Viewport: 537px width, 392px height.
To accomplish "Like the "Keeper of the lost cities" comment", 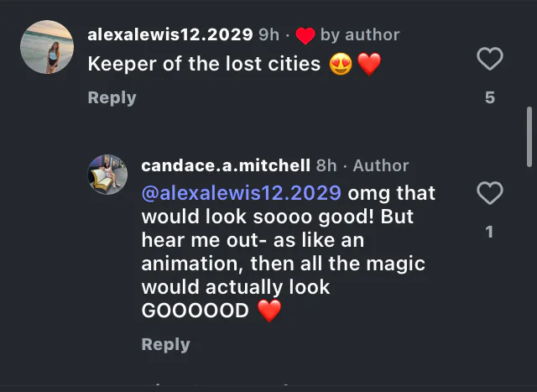I will [490, 59].
